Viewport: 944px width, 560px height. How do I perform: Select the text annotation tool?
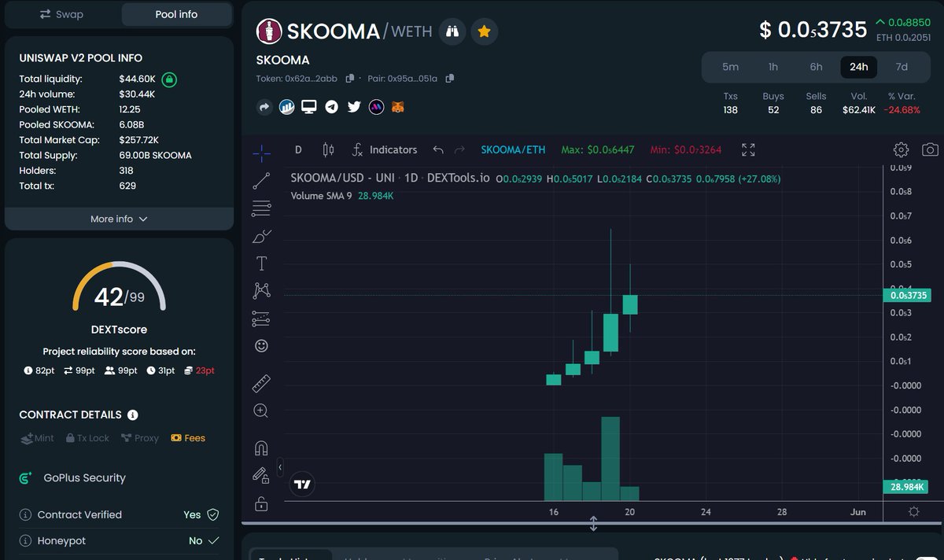(x=261, y=263)
